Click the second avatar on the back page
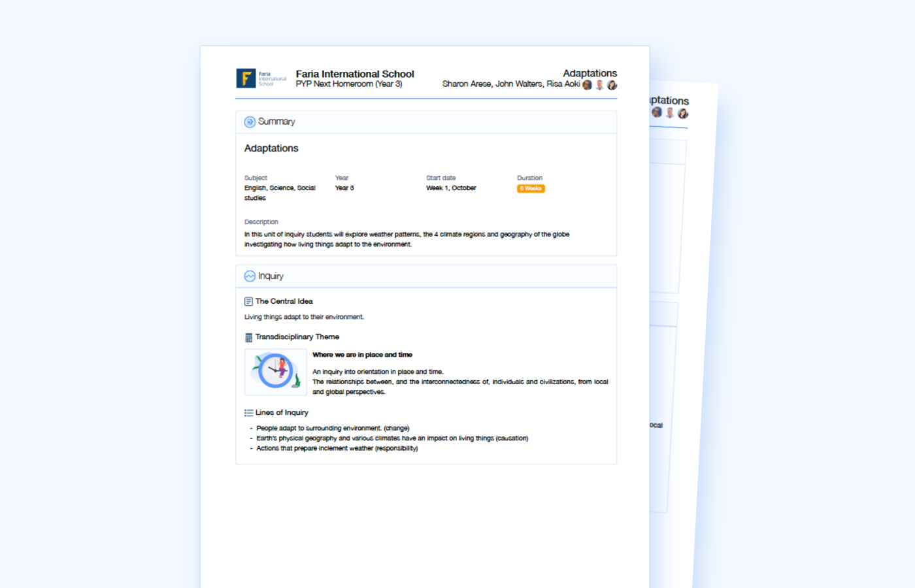Screen dimensions: 915x588 670,112
